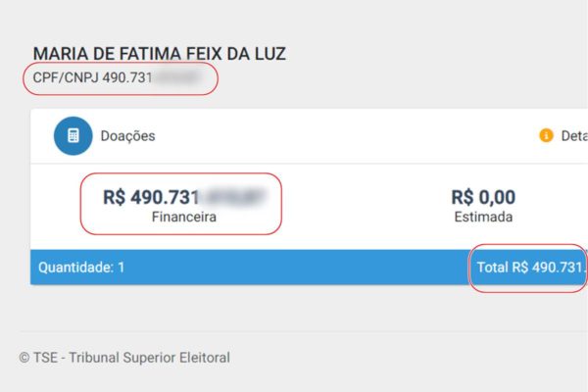Click the empty card area between the two amounts
This screenshot has width=588, height=392.
point(363,204)
